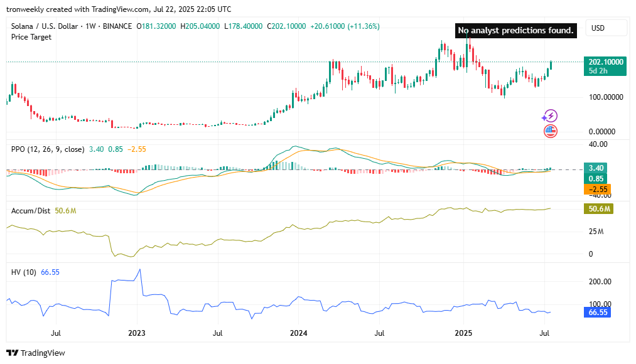Click the purple lightning event icon
The height and width of the screenshot is (364, 636).
[x=551, y=116]
